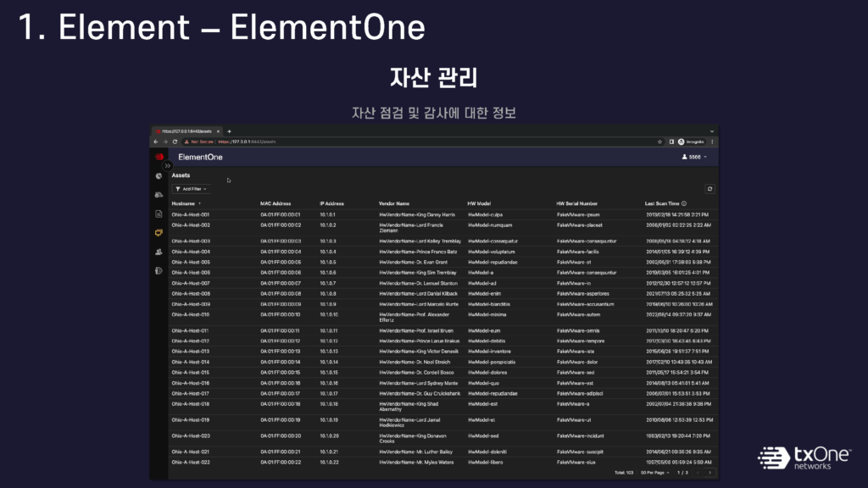
Task: Open the Add Filter dropdown
Action: coord(191,189)
